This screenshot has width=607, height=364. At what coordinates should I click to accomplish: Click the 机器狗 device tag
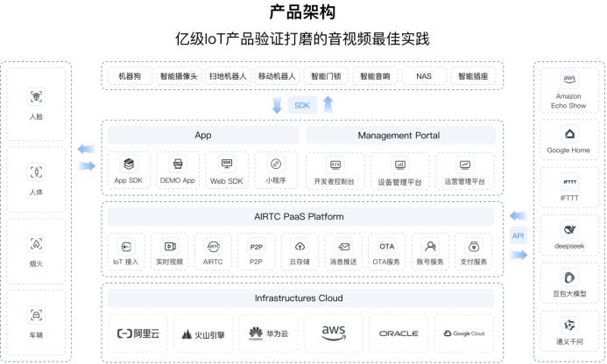tap(130, 77)
